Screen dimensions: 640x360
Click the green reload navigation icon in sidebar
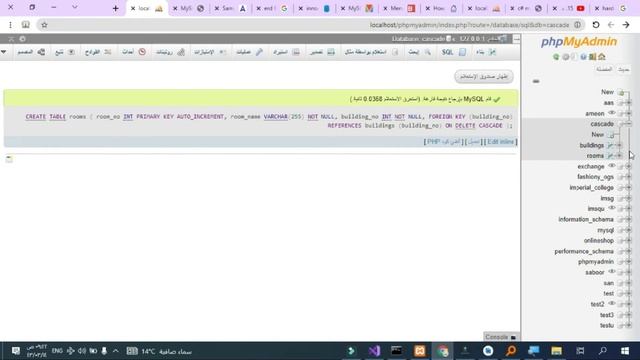[556, 57]
